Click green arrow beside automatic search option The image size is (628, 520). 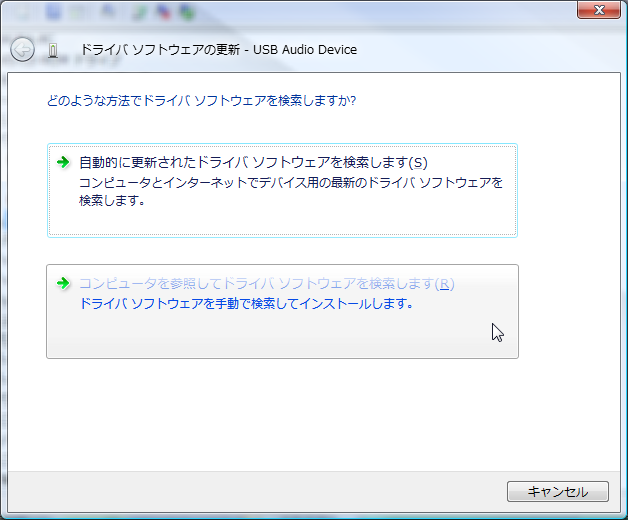63,162
